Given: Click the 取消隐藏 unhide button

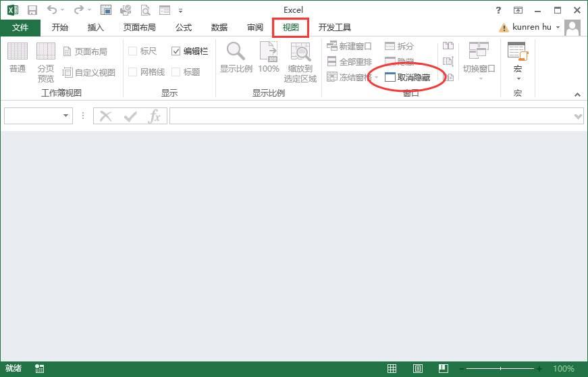Looking at the screenshot, I should point(408,77).
